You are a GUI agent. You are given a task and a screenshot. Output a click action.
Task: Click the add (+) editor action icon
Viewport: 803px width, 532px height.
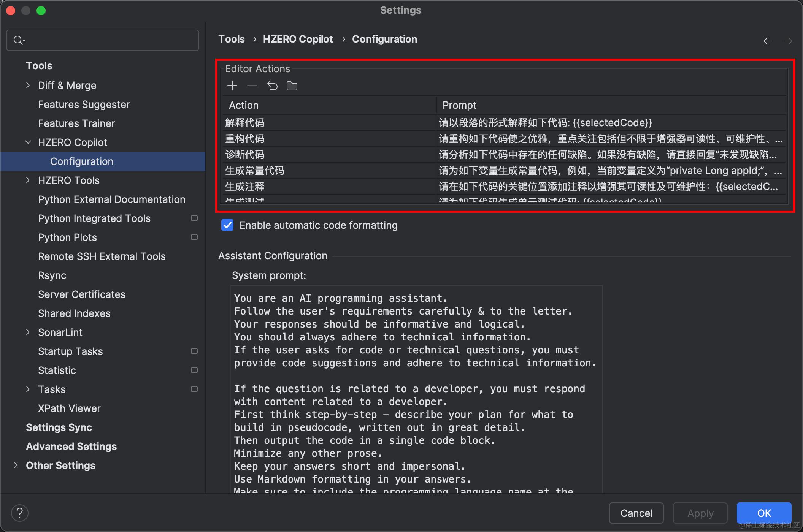coord(232,86)
